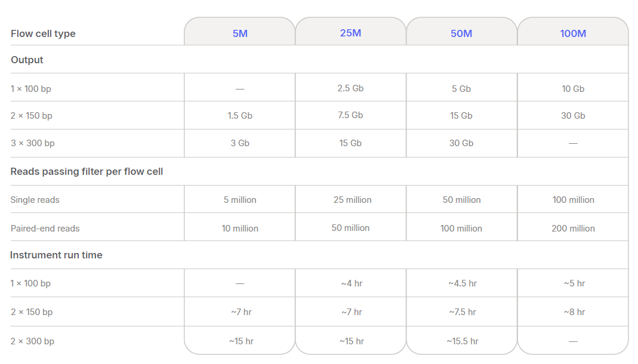Open the 50M flow cell type link
638x364 pixels.
(x=461, y=33)
